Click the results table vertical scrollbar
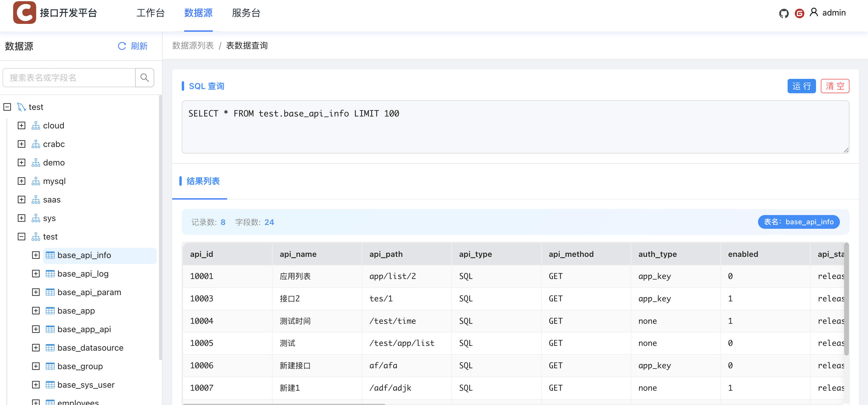Screen dimensions: 868x405 (x=846, y=300)
